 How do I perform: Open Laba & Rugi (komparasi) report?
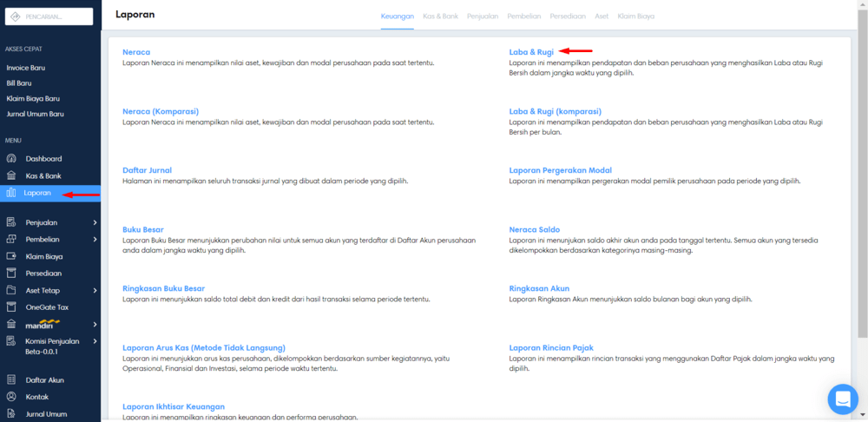click(x=556, y=111)
